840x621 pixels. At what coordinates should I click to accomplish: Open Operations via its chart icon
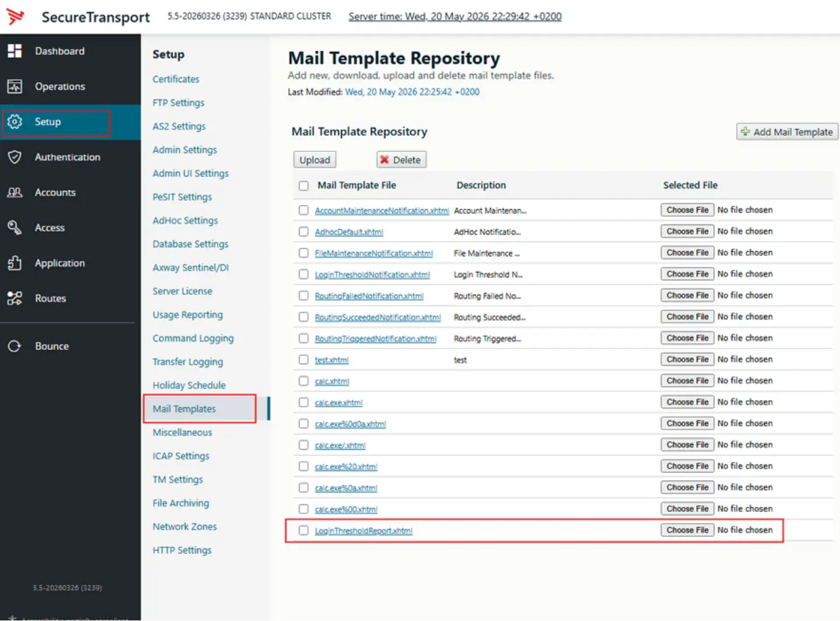tap(15, 87)
